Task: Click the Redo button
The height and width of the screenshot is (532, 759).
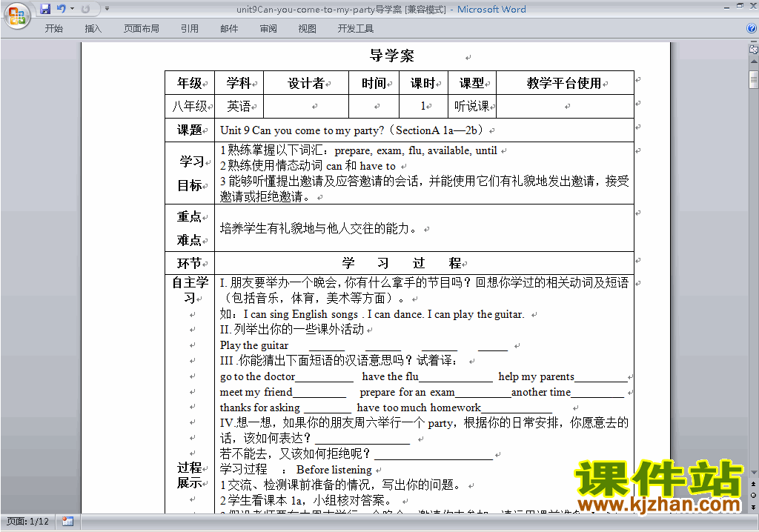Action: coord(86,9)
